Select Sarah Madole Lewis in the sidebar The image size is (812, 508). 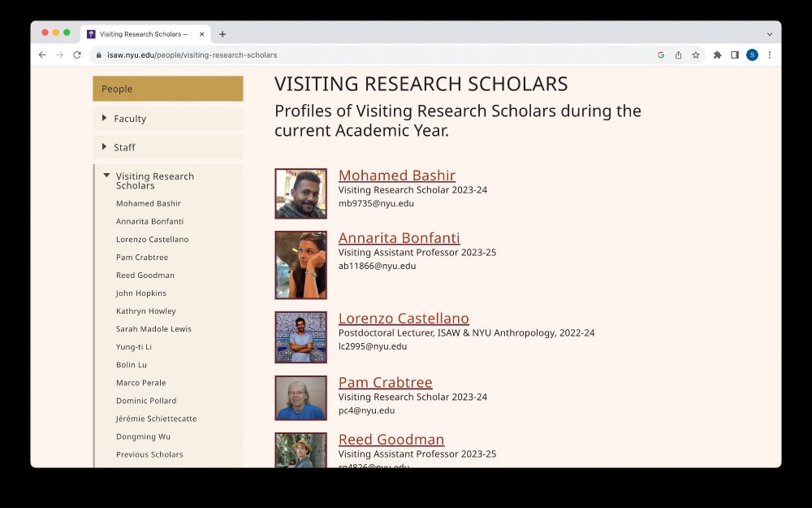(x=153, y=329)
